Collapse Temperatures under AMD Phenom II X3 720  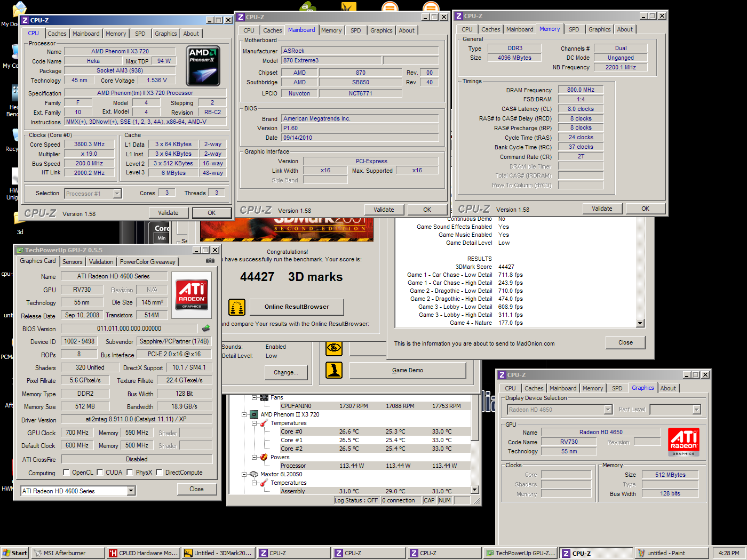tap(254, 423)
